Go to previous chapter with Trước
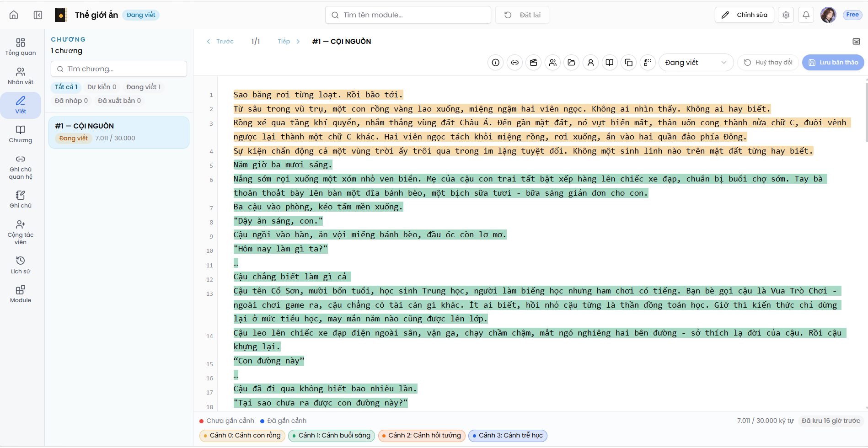Screen dimensions: 868x448 pyautogui.click(x=220, y=42)
